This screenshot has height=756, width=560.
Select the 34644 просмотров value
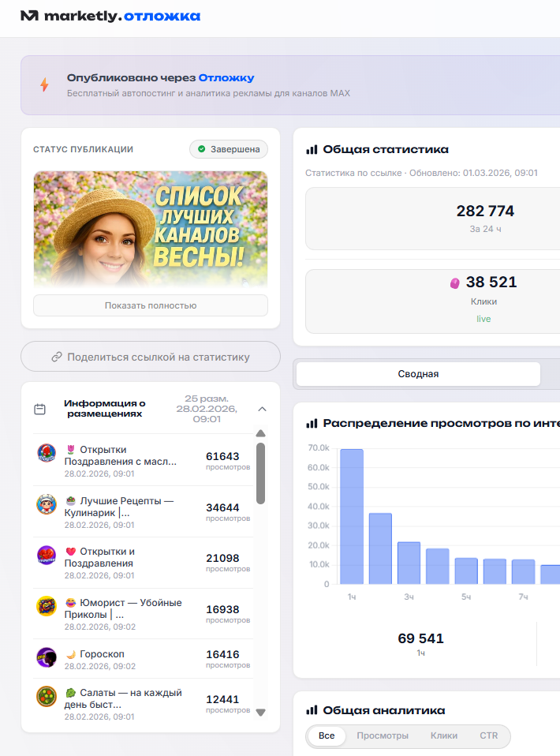coord(222,507)
